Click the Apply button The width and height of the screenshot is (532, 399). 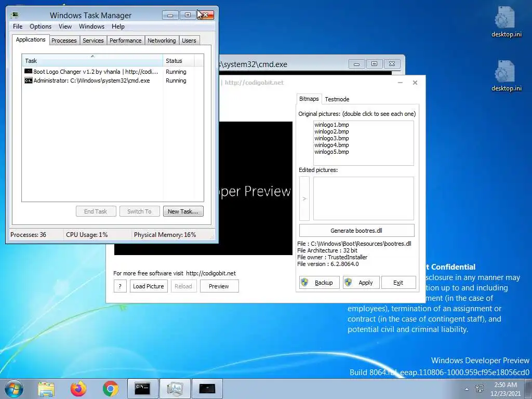361,282
